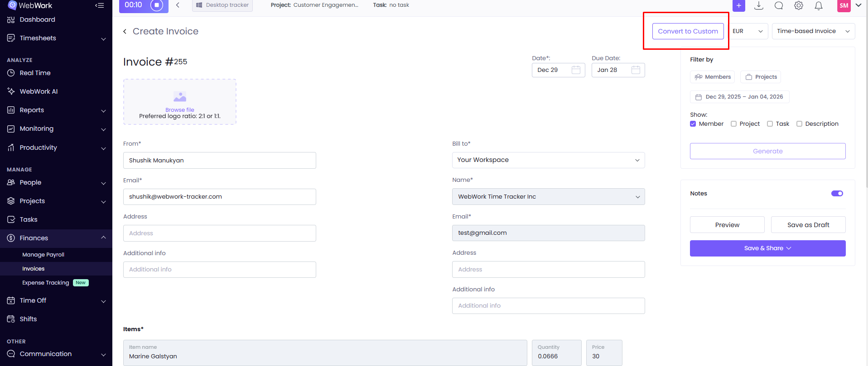Go back using Create Invoice arrow
This screenshot has height=366, width=868.
(125, 31)
